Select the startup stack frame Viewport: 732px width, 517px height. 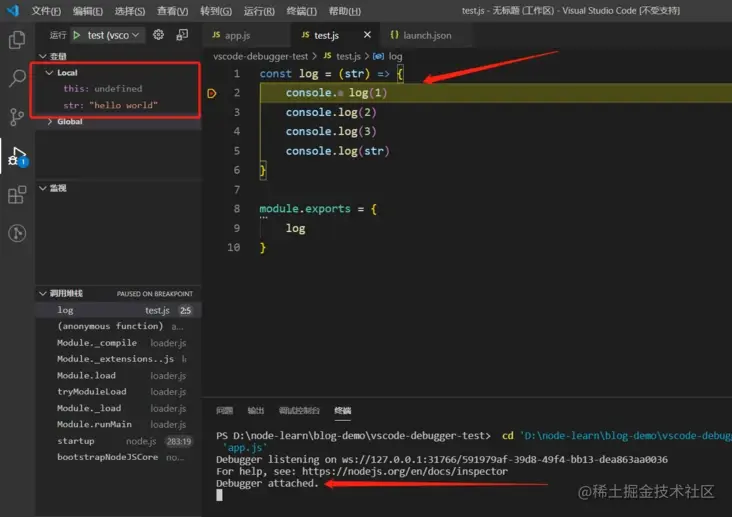(119, 441)
